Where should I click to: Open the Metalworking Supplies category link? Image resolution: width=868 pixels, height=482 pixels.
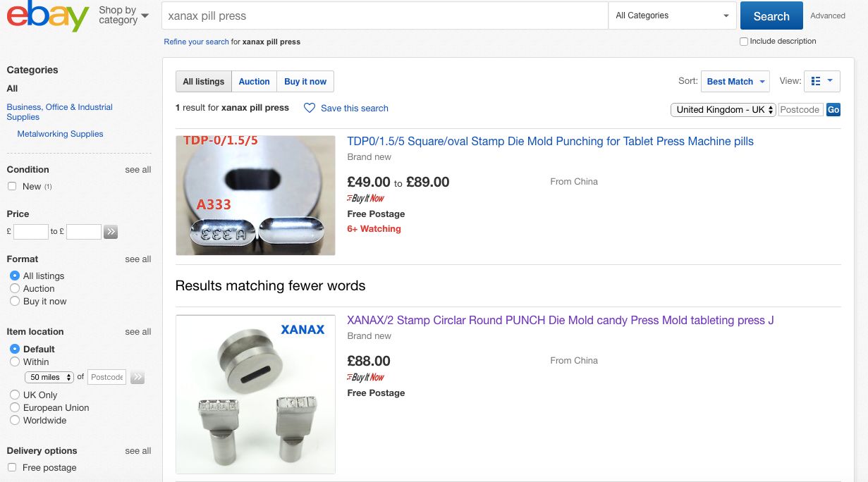point(60,134)
